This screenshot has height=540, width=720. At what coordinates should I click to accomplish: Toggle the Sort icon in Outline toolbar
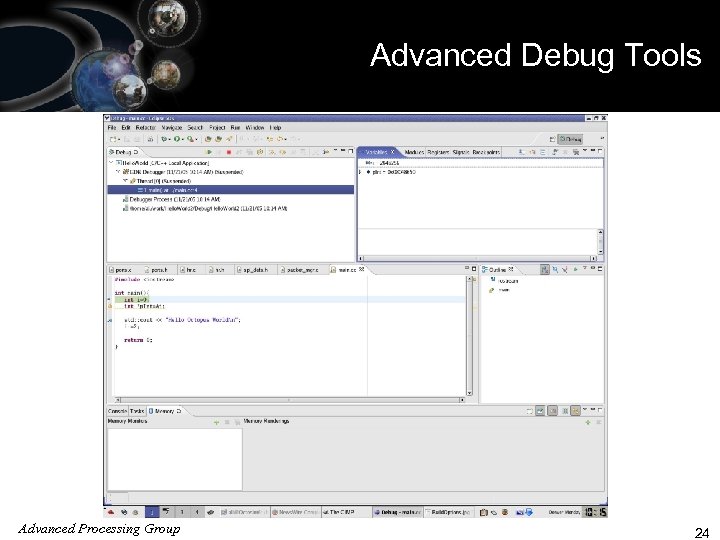(545, 270)
